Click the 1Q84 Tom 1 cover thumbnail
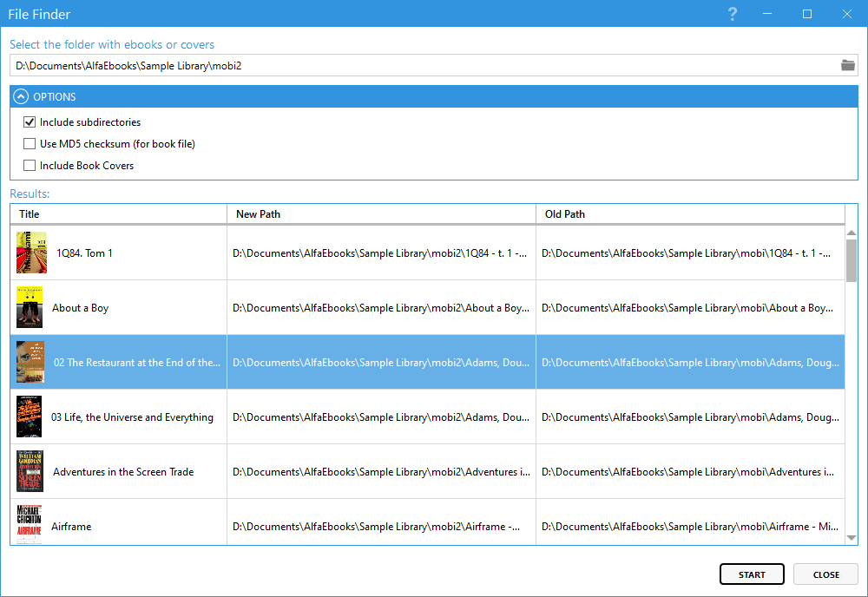 coord(30,253)
